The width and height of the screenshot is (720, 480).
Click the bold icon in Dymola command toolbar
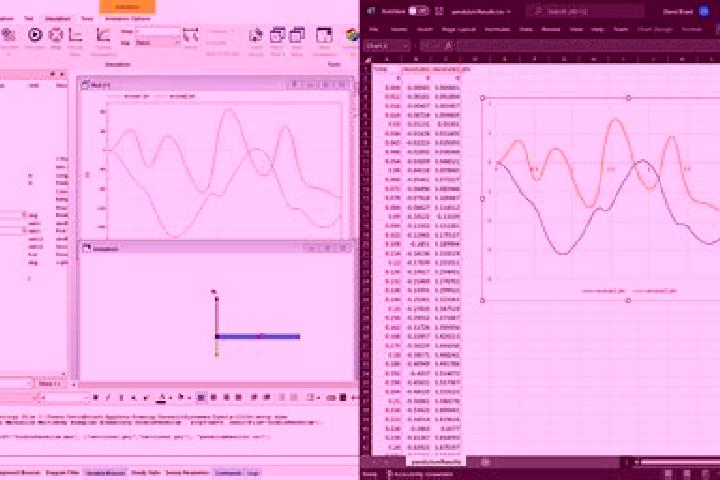[x=96, y=397]
